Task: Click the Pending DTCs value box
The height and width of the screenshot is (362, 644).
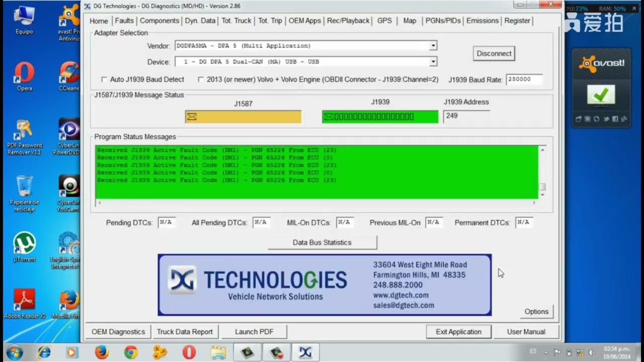Action: 166,222
